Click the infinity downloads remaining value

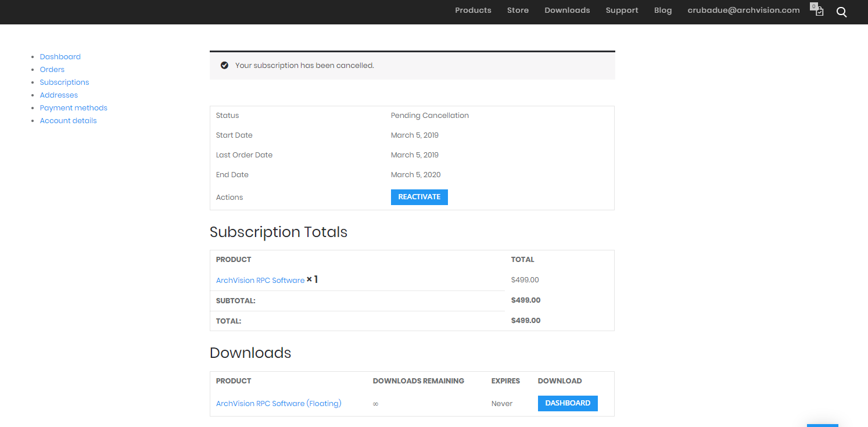(x=376, y=404)
